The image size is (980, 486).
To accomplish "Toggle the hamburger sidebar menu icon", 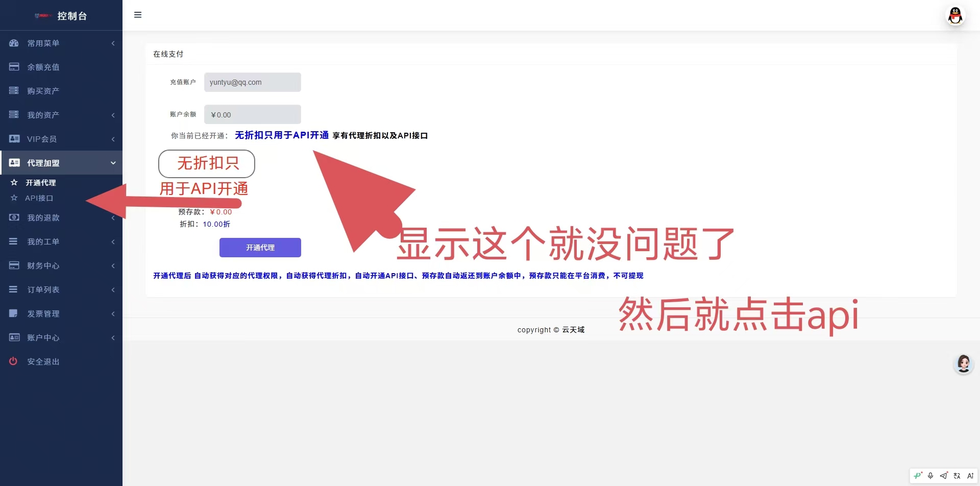I will [138, 15].
